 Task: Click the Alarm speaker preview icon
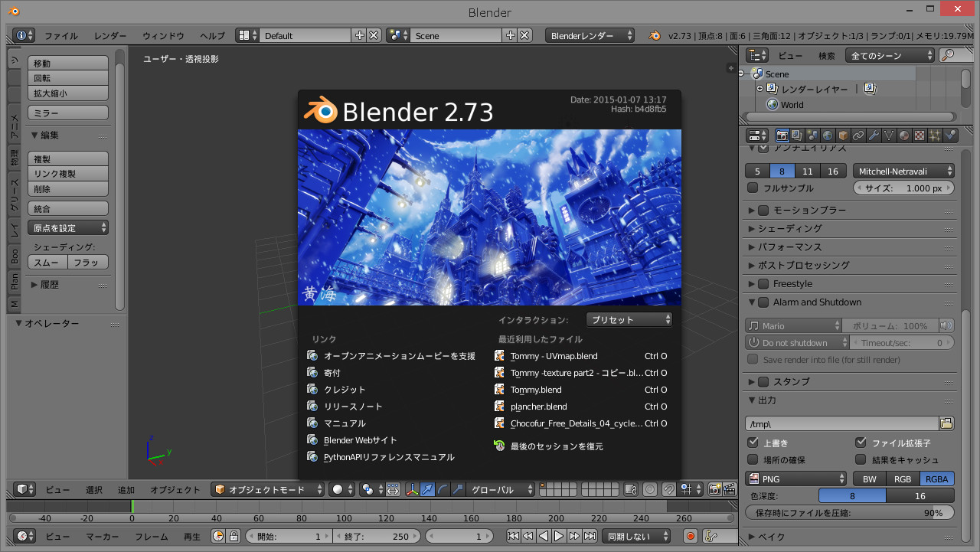946,325
